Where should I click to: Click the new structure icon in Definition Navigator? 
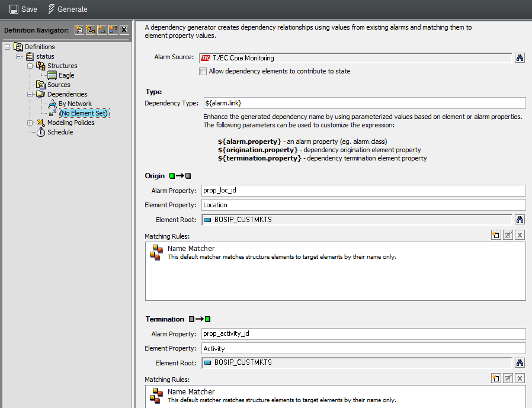click(90, 30)
